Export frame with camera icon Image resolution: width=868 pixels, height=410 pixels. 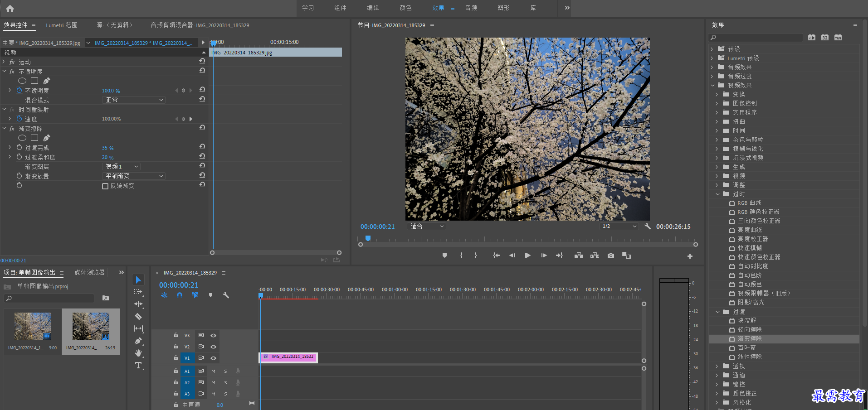(x=611, y=256)
